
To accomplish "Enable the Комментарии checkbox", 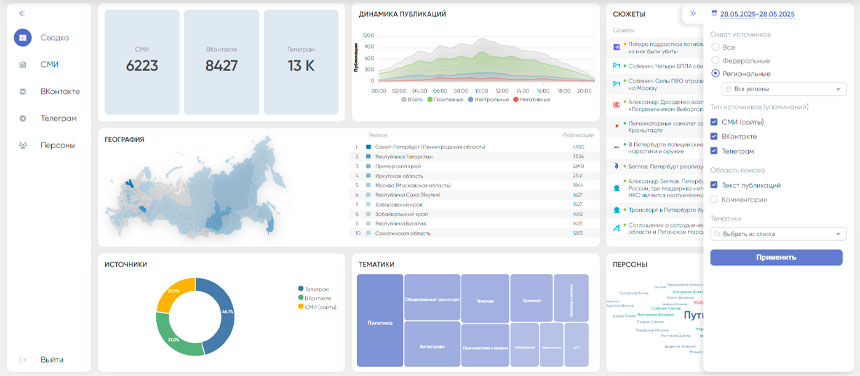I will click(x=714, y=200).
